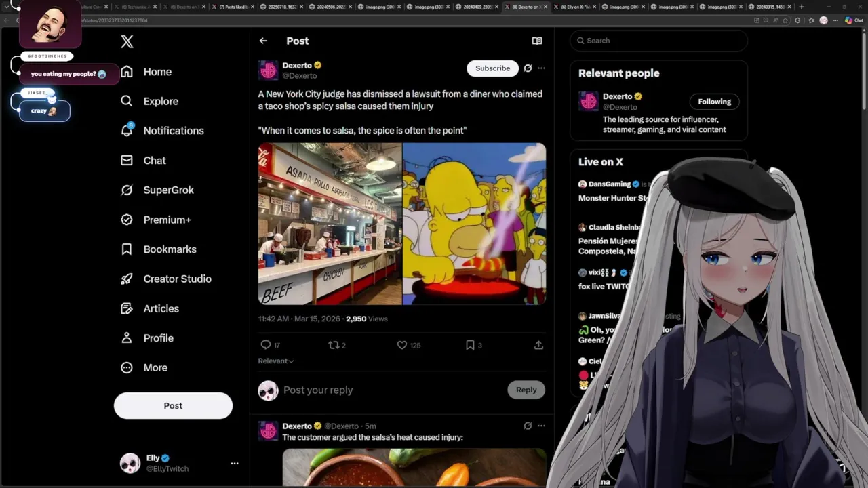
Task: Open Notifications in the sidebar
Action: coord(161,131)
